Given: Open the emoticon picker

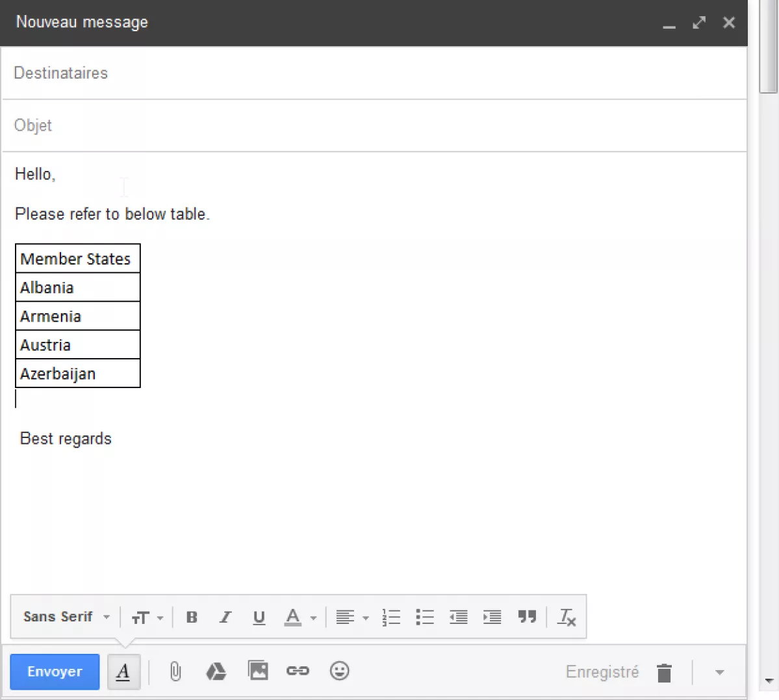Looking at the screenshot, I should pyautogui.click(x=339, y=671).
